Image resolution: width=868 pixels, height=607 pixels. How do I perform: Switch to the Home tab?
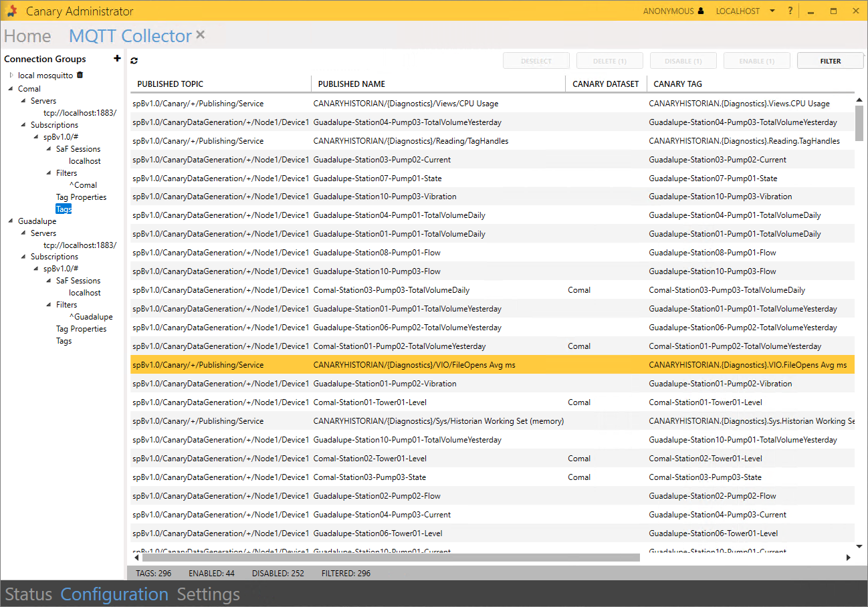(27, 36)
